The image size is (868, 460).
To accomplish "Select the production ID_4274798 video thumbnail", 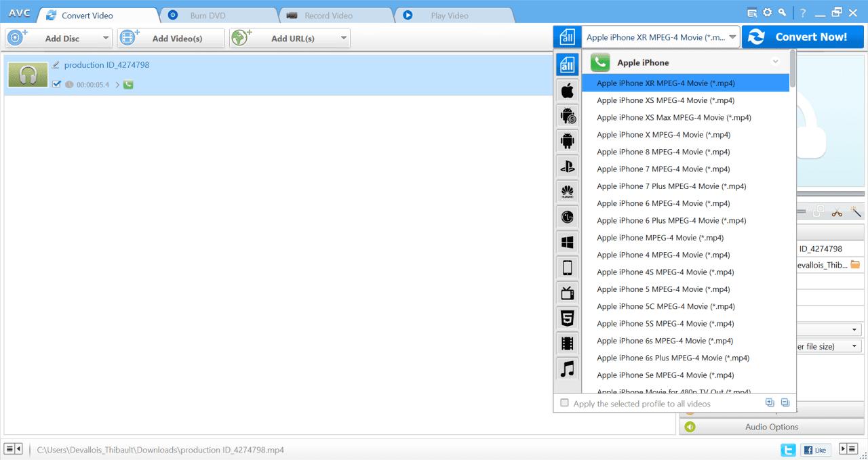I will (x=28, y=75).
